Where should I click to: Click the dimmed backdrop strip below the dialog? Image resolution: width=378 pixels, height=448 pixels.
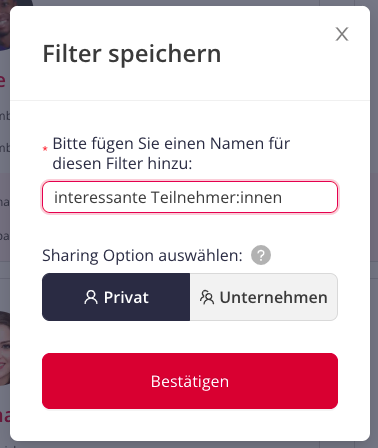[x=189, y=445]
